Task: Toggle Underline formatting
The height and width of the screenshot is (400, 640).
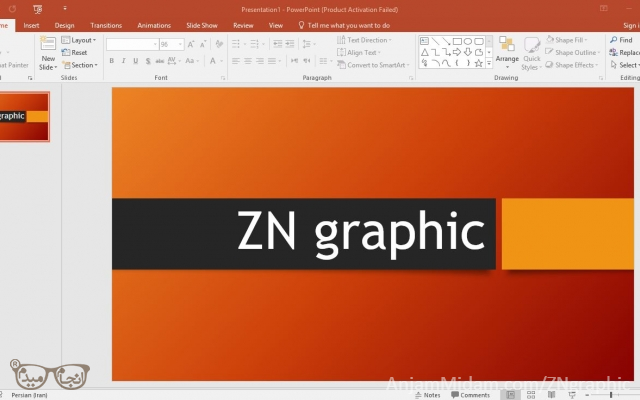Action: coord(136,61)
